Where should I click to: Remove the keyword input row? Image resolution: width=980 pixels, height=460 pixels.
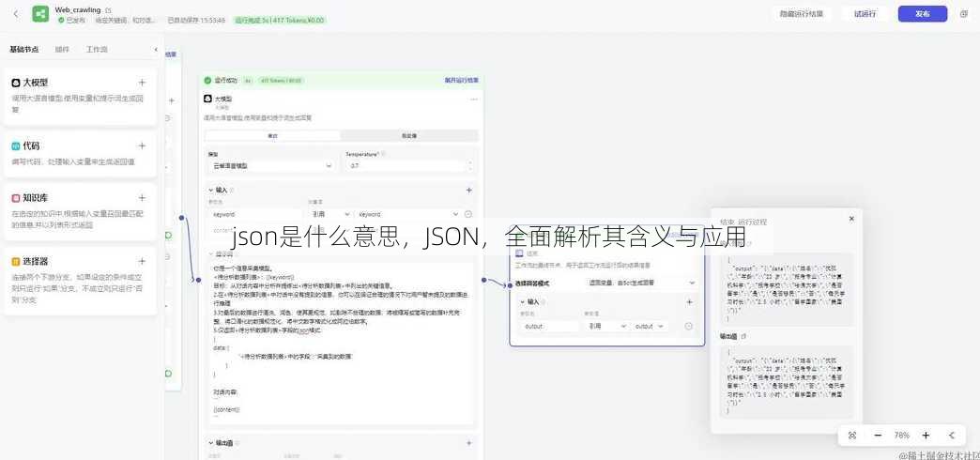click(x=468, y=214)
